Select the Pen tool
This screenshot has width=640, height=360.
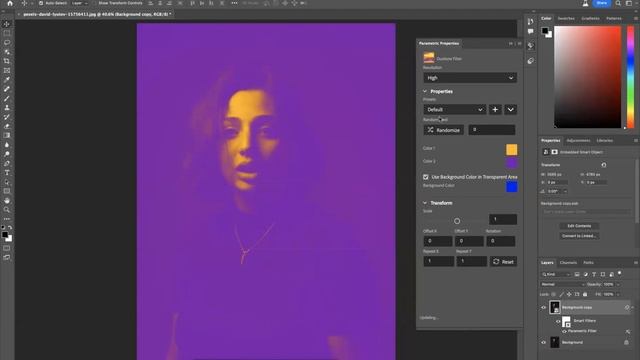click(7, 163)
